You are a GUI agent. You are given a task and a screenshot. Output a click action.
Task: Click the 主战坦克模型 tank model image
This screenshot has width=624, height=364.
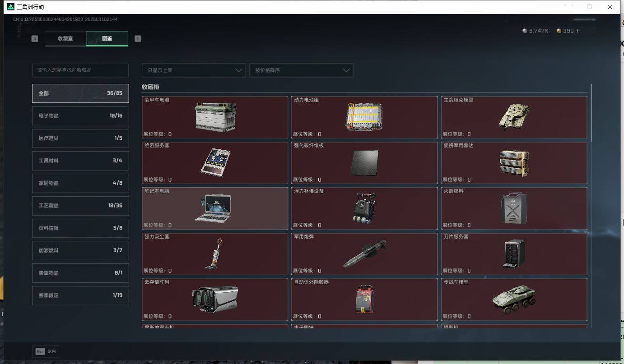pyautogui.click(x=514, y=117)
